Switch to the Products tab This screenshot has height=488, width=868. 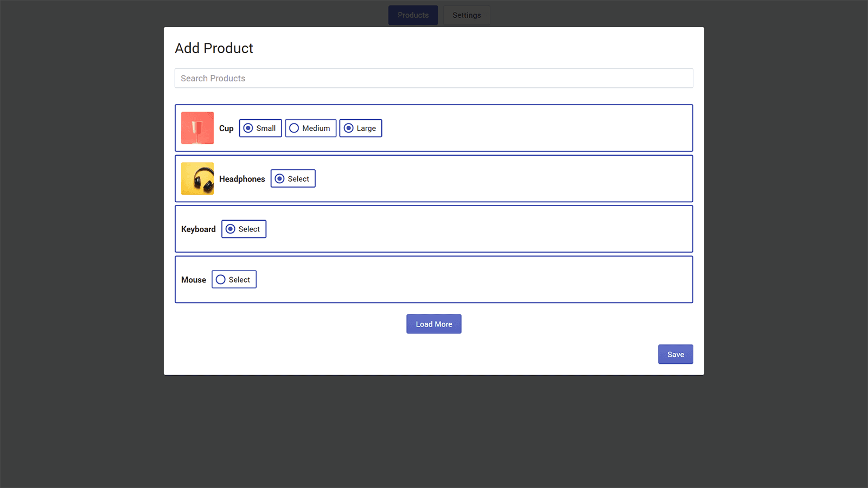413,15
